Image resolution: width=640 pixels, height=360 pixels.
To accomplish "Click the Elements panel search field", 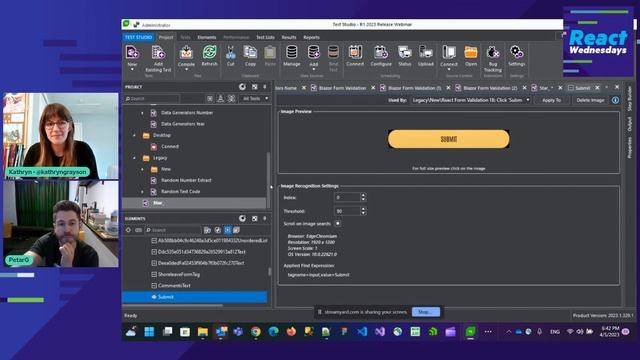I will click(x=173, y=230).
